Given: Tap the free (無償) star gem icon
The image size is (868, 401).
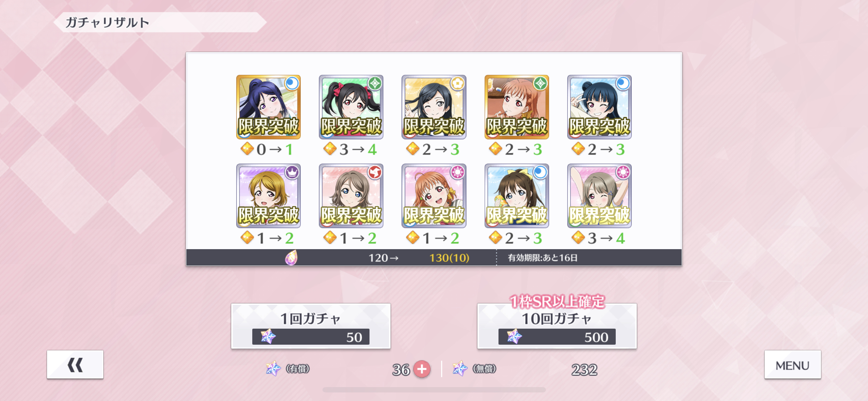Looking at the screenshot, I should [x=460, y=369].
